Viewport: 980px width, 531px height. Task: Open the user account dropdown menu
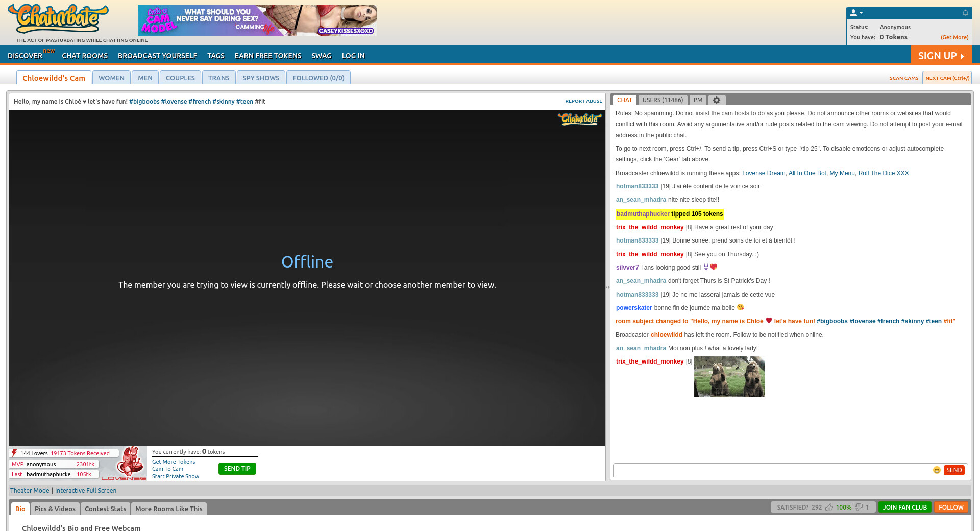coord(856,13)
